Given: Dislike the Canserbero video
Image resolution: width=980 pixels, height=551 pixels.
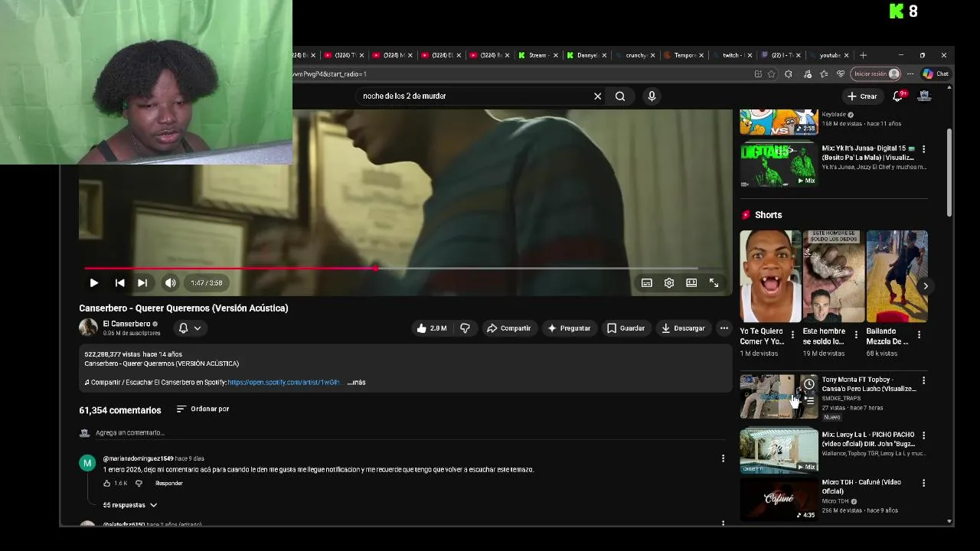Looking at the screenshot, I should click(465, 328).
